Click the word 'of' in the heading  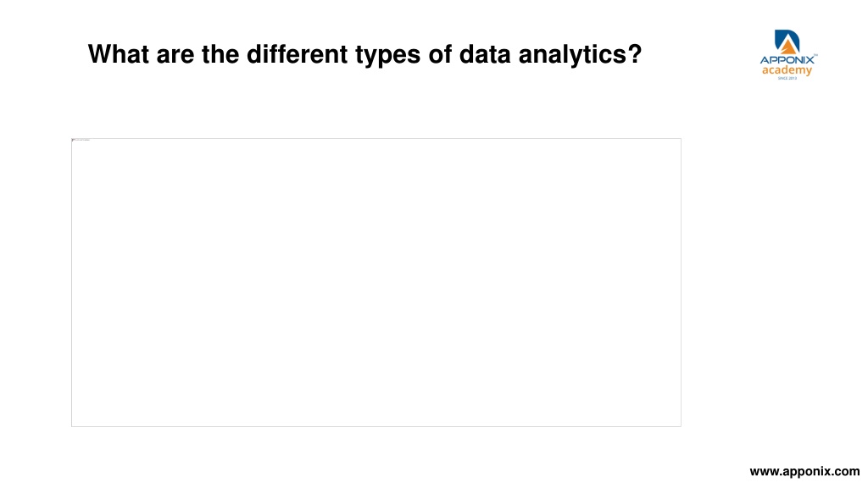point(440,54)
